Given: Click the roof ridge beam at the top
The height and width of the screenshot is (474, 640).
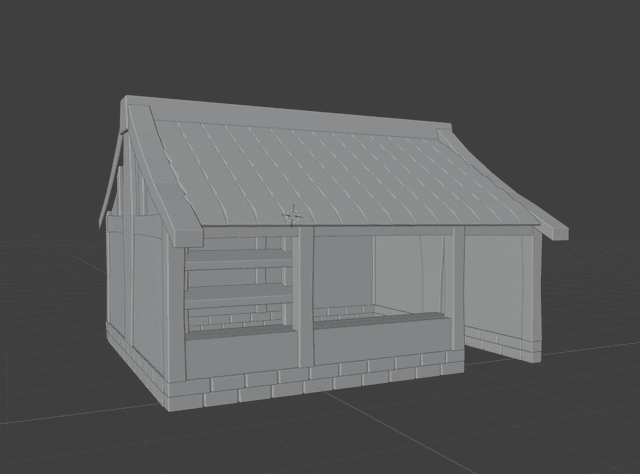Looking at the screenshot, I should pos(290,113).
